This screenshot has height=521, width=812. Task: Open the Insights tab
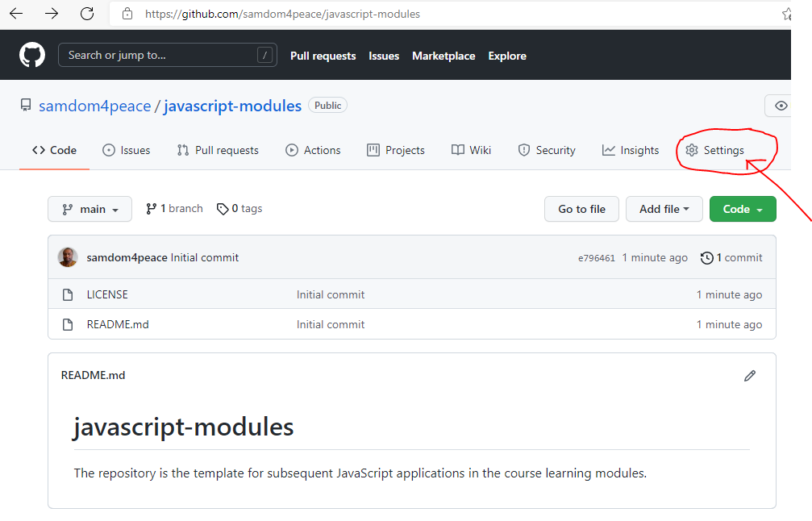coord(631,150)
